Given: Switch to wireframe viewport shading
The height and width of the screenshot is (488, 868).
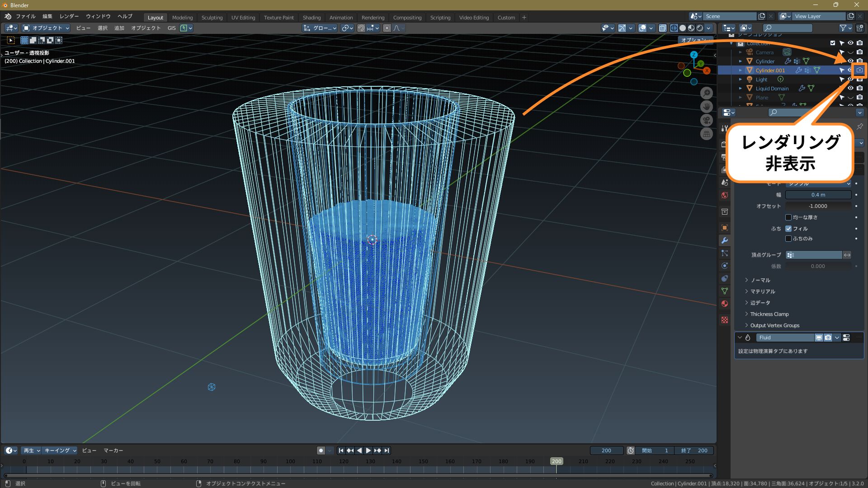Looking at the screenshot, I should (x=674, y=28).
